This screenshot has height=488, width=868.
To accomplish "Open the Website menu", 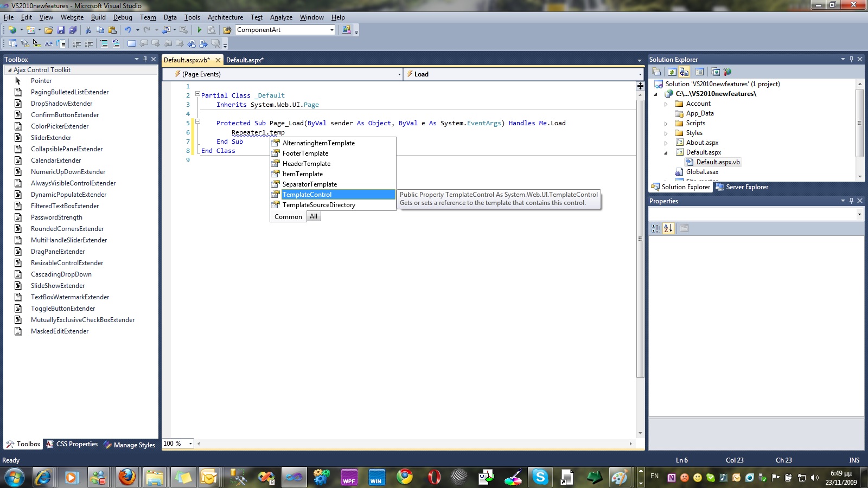I will coord(72,17).
